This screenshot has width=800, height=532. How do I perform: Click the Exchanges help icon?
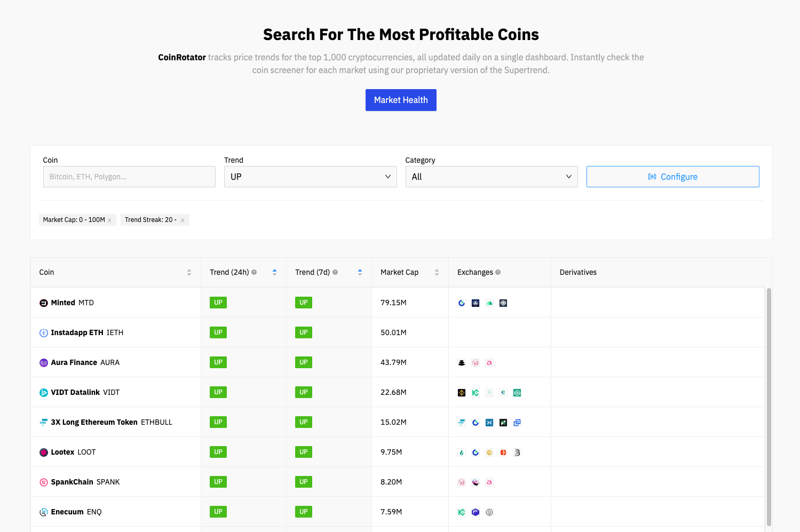click(498, 272)
